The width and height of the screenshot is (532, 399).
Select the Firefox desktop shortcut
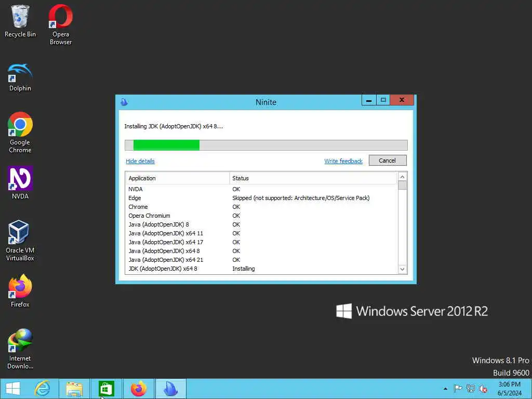(x=20, y=291)
